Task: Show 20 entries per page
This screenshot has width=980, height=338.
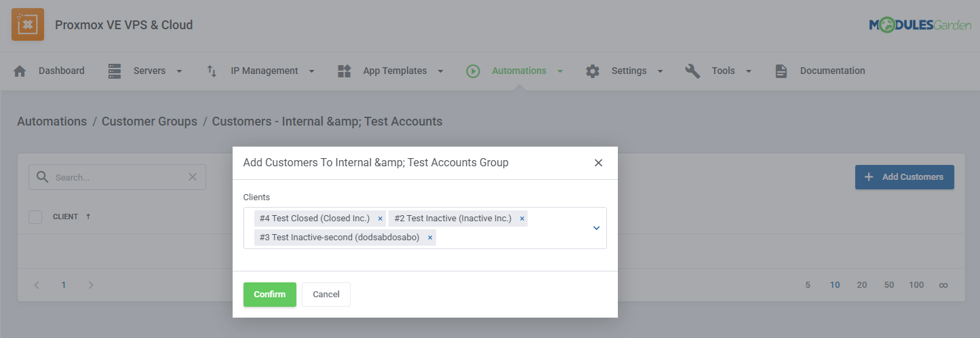Action: pos(862,285)
